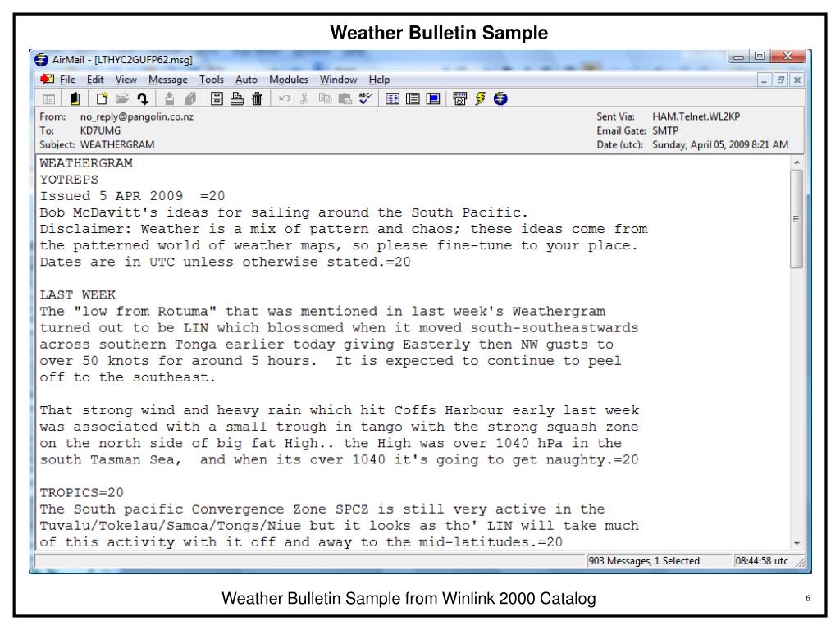Click the attachment paperclip toolbar icon

[x=189, y=98]
